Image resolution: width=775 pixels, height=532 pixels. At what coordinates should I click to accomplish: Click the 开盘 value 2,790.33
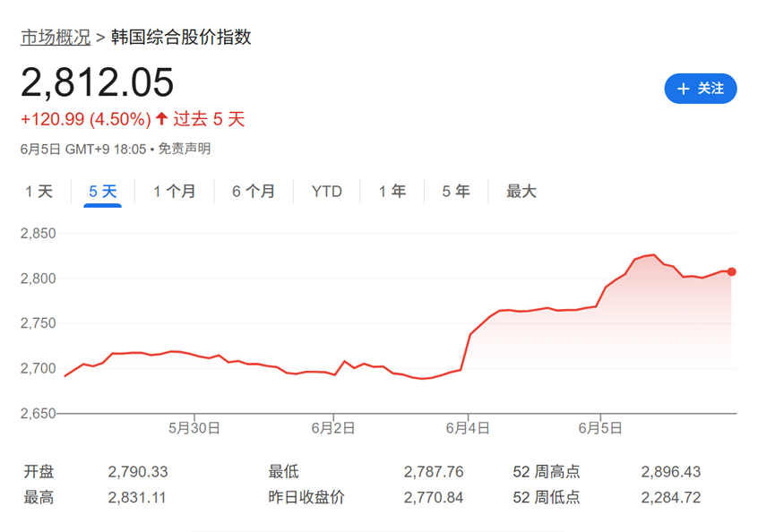[x=138, y=472]
